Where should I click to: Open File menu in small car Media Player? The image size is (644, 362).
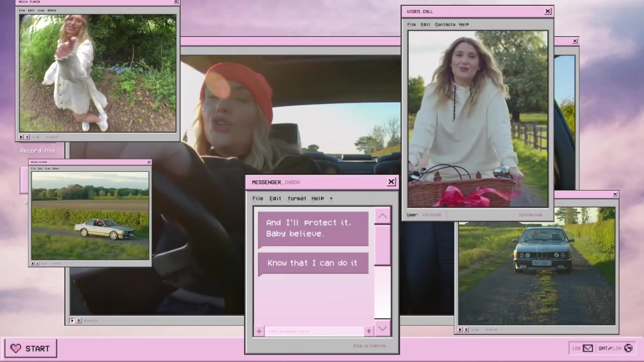[34, 168]
